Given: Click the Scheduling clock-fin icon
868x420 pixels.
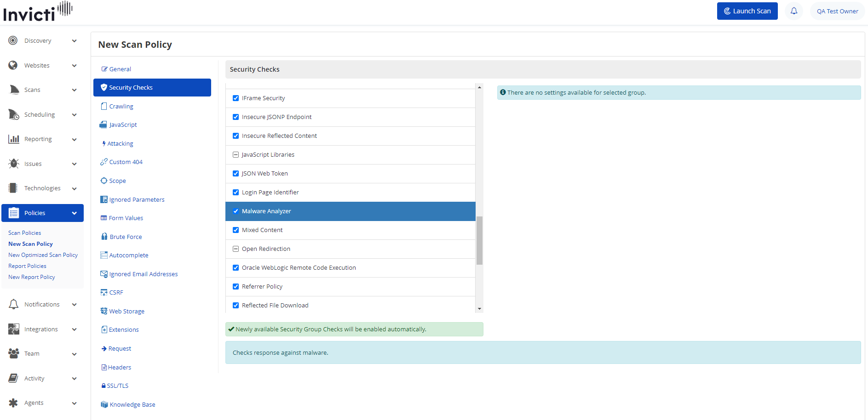Looking at the screenshot, I should pos(14,114).
